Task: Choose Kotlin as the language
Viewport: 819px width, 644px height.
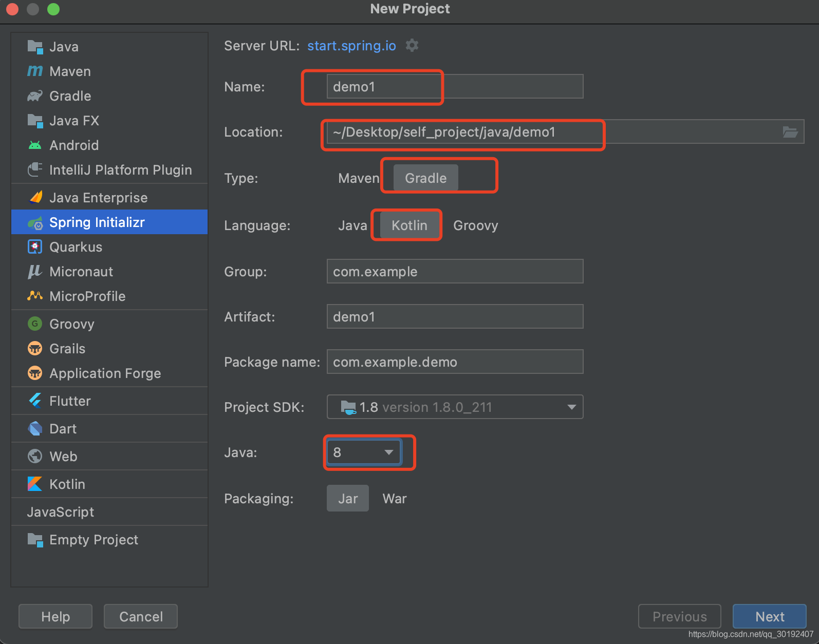Action: point(409,225)
